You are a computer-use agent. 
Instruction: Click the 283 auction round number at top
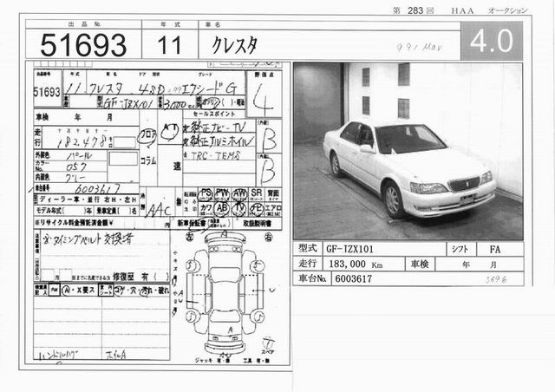[415, 10]
